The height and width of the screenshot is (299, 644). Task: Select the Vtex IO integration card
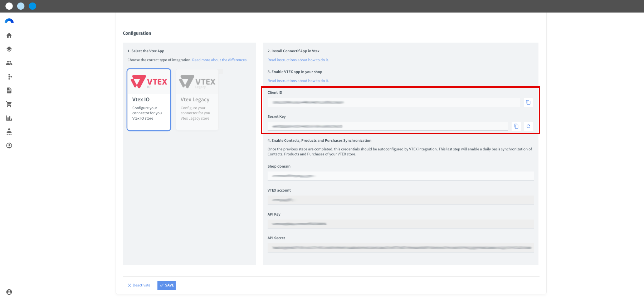click(x=149, y=100)
